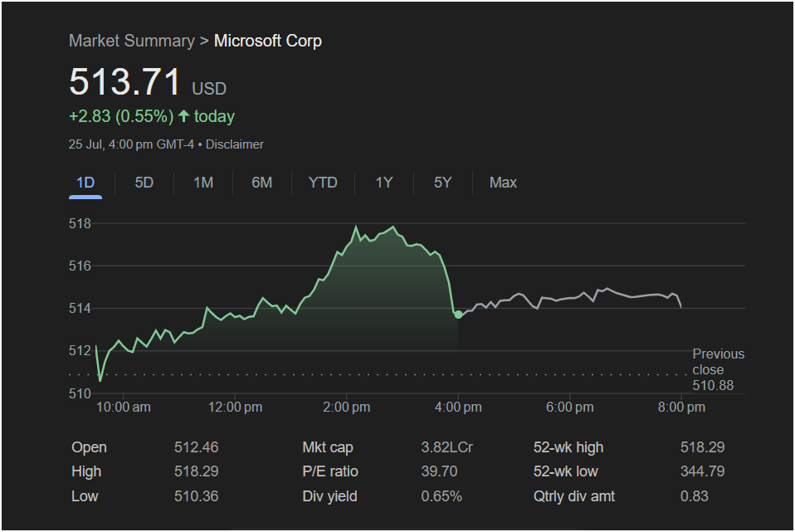Show the 6M chart range
Viewport: 795px width, 532px height.
pyautogui.click(x=261, y=183)
